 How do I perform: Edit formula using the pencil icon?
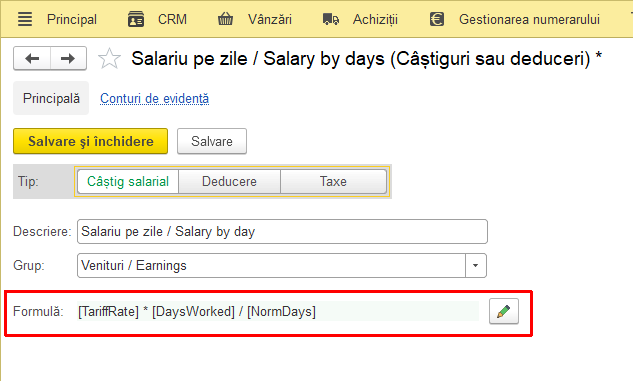pos(504,311)
